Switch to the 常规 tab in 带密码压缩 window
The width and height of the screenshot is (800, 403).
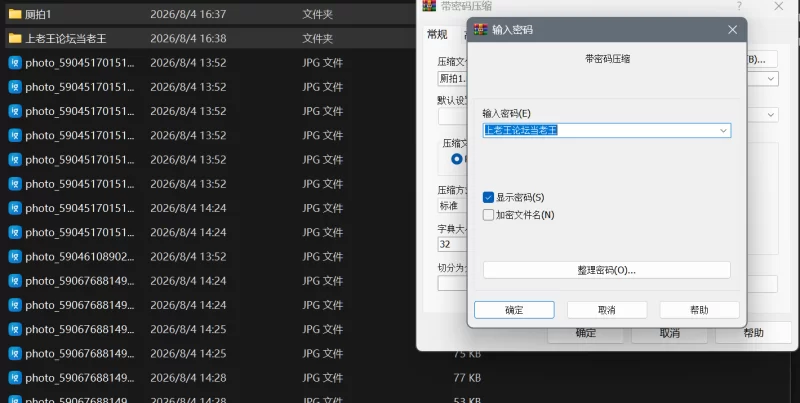[437, 34]
